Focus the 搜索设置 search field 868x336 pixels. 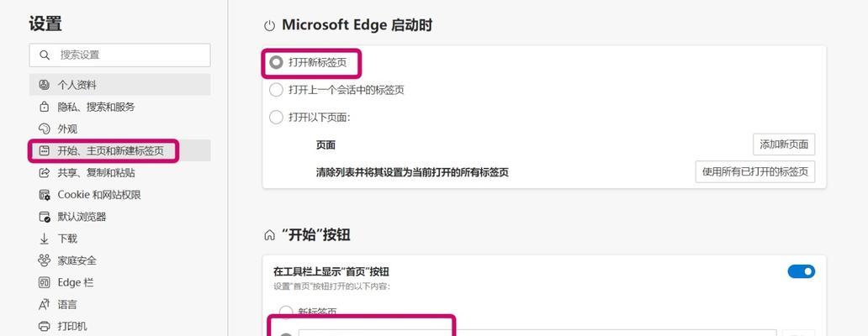coord(119,55)
